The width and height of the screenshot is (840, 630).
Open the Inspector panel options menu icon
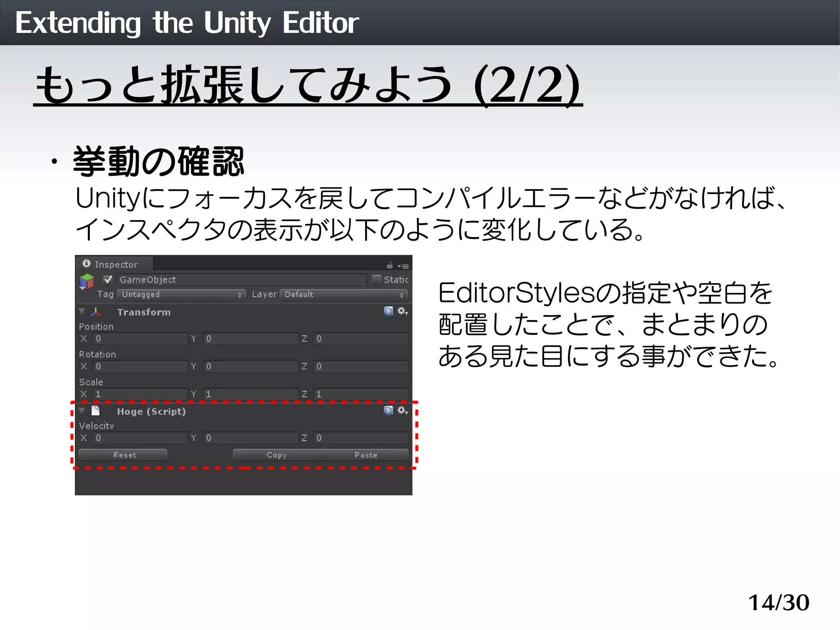pos(404,266)
